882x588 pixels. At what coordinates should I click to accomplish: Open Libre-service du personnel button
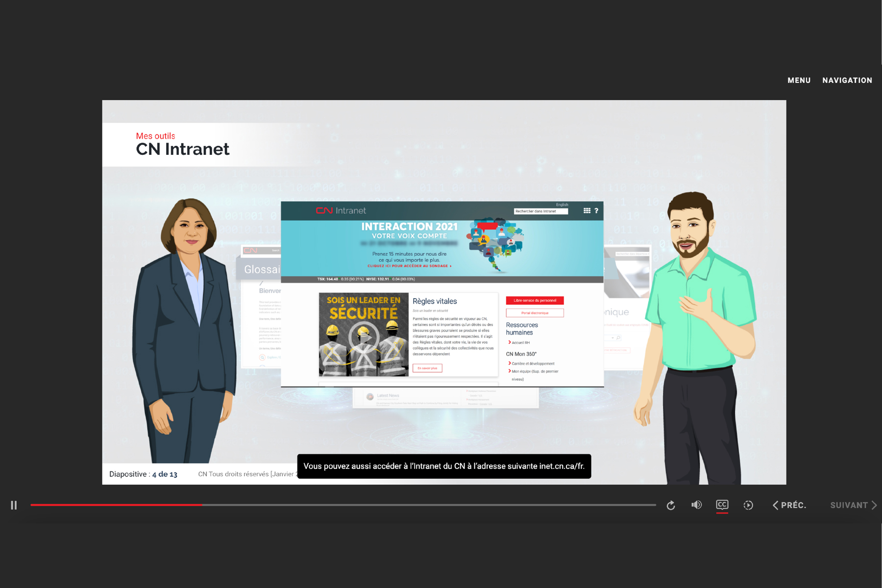pos(535,300)
